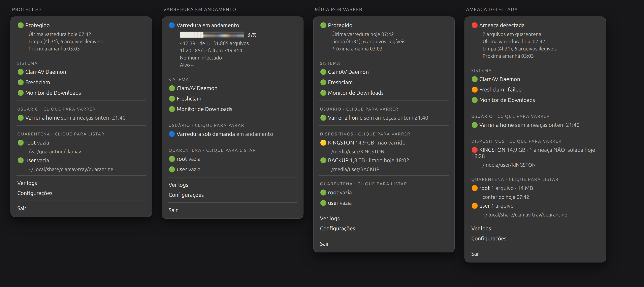Click the green dot by root vazia in Protegido panel
This screenshot has height=287, width=644.
[x=21, y=143]
